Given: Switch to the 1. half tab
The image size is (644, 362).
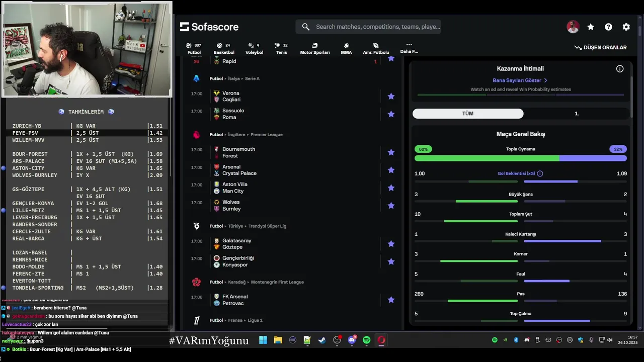Looking at the screenshot, I should point(577,114).
